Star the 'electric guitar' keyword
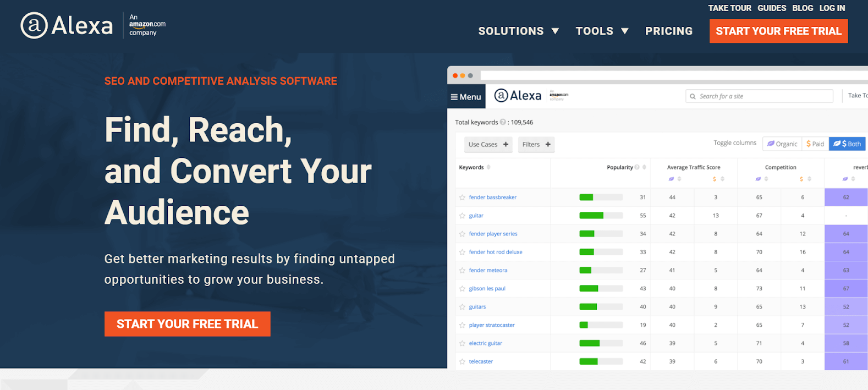 [x=462, y=343]
